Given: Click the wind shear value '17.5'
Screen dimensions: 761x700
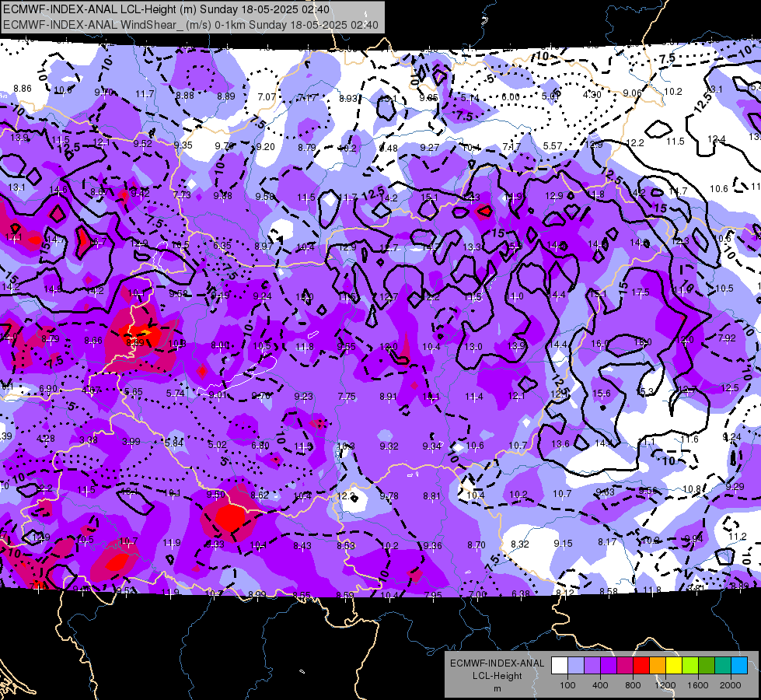Looking at the screenshot, I should click(x=641, y=292).
